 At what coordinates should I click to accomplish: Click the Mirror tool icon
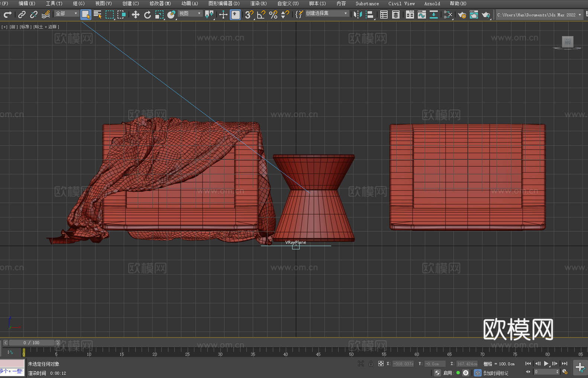(358, 14)
